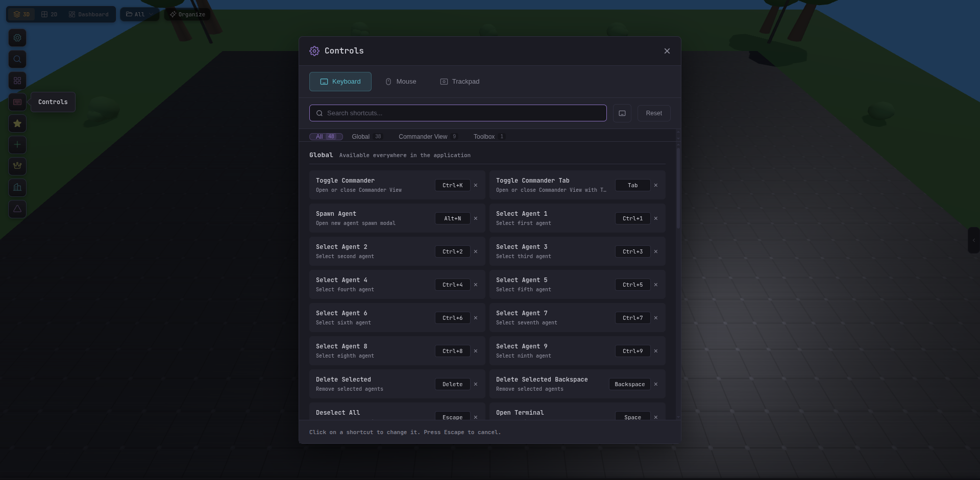The height and width of the screenshot is (480, 980).
Task: Select the Mouse tab
Action: (x=401, y=82)
